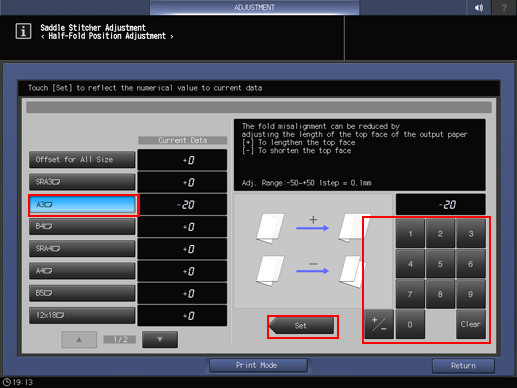Select Offset for All Size
Viewport: 517px width, 388px height.
(x=82, y=160)
